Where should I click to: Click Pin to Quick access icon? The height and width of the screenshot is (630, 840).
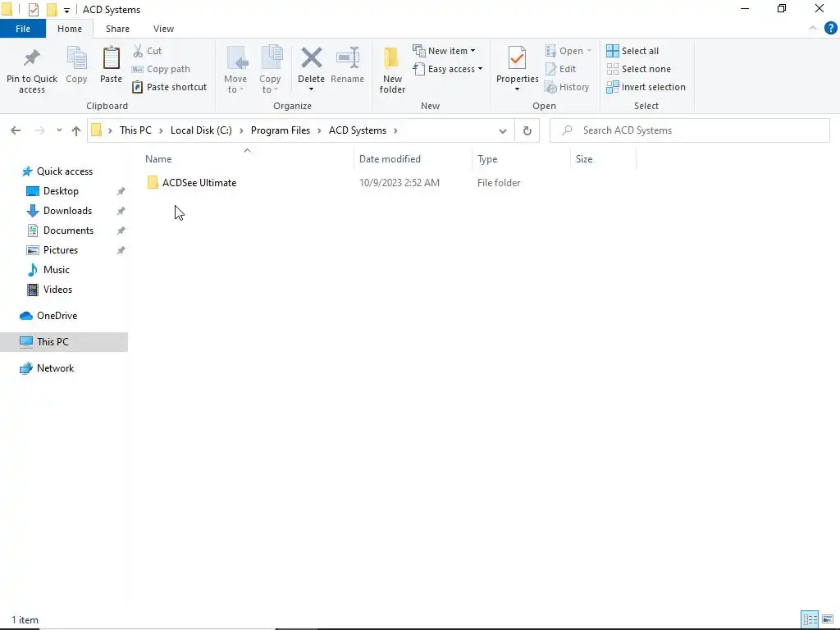[x=32, y=58]
